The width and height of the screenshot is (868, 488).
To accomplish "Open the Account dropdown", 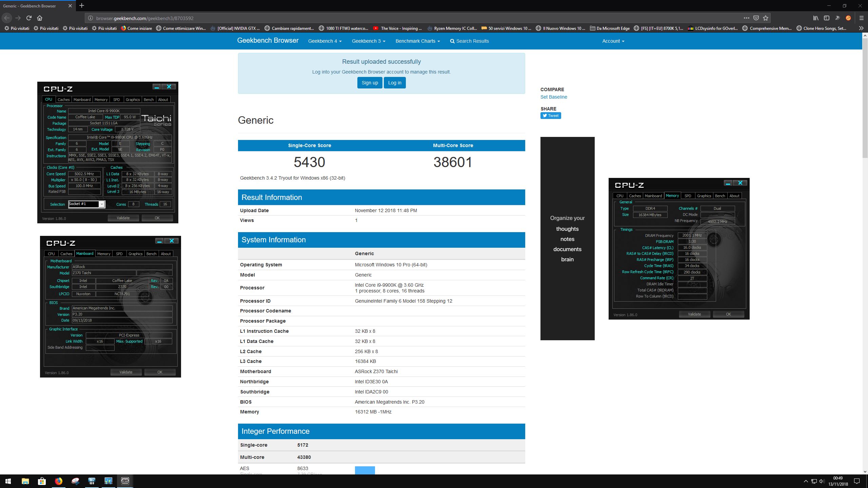I will coord(613,41).
